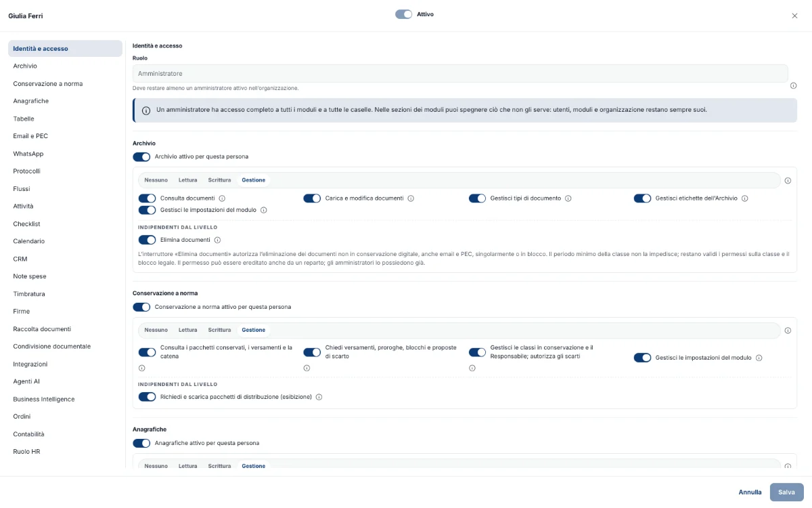Select Scrittura level in Conservazione a norma

(x=219, y=330)
